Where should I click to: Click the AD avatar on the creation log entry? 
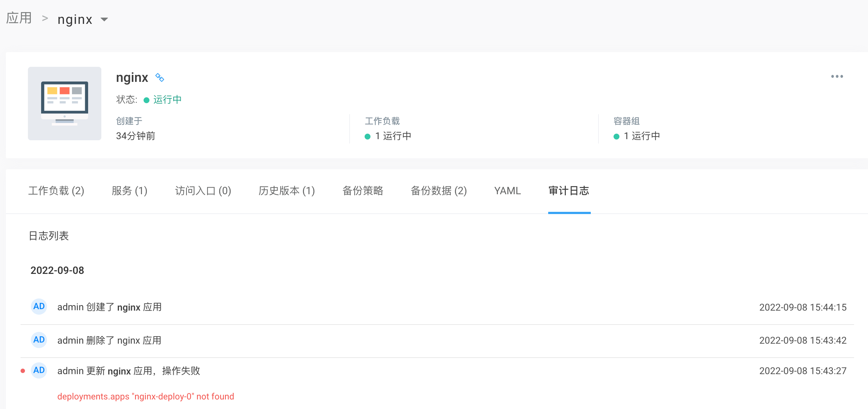tap(39, 307)
